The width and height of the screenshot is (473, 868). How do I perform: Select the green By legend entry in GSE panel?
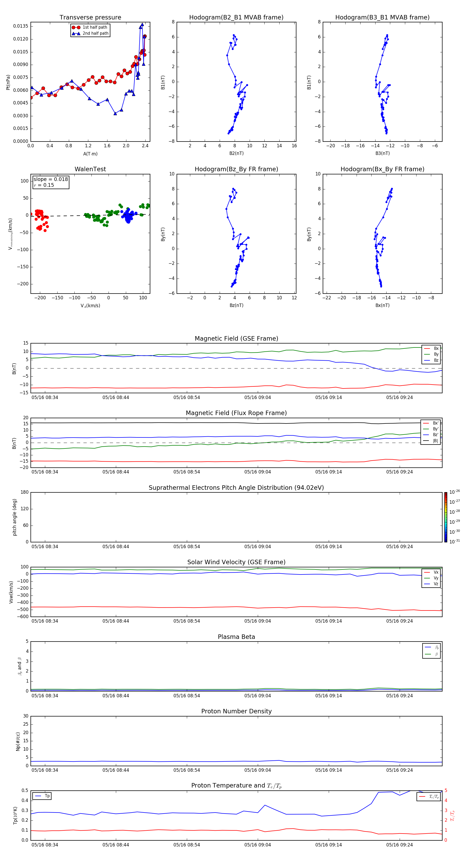click(431, 354)
